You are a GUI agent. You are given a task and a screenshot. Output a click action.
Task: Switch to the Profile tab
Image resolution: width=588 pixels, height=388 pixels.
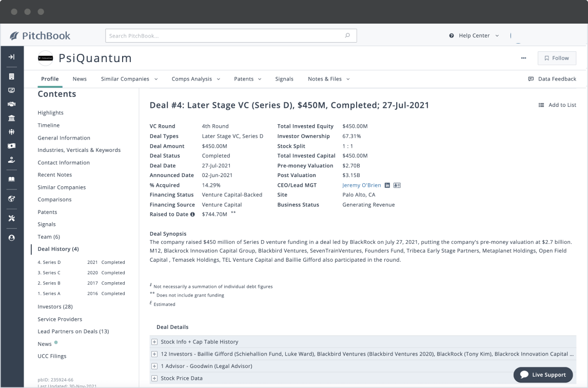coord(50,79)
